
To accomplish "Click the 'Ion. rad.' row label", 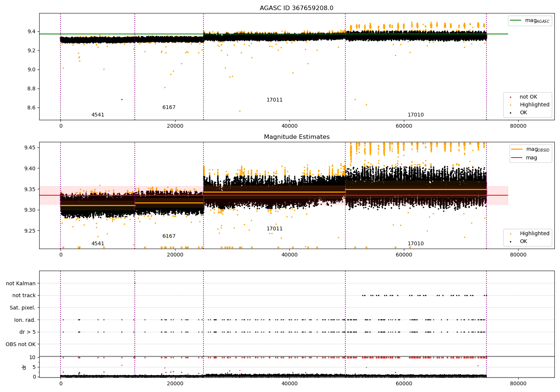I will pyautogui.click(x=25, y=320).
